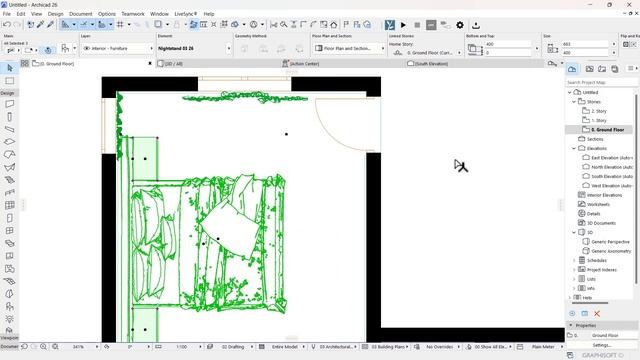Select 2. Story in the Navigator tree

pos(599,111)
